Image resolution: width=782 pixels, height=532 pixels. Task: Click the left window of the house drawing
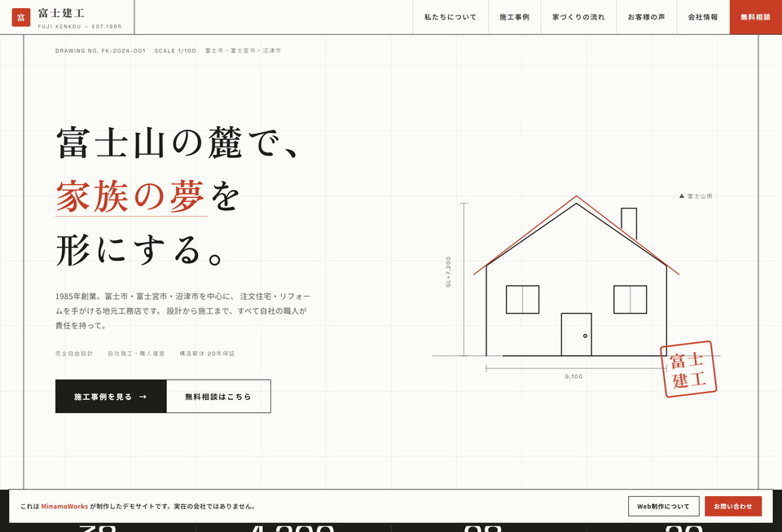pyautogui.click(x=523, y=300)
